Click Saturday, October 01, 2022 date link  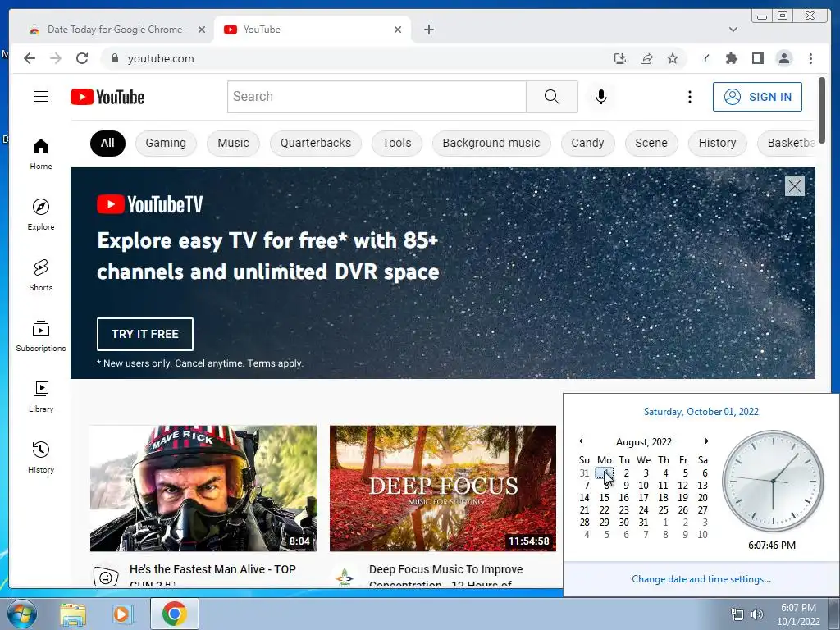point(701,412)
